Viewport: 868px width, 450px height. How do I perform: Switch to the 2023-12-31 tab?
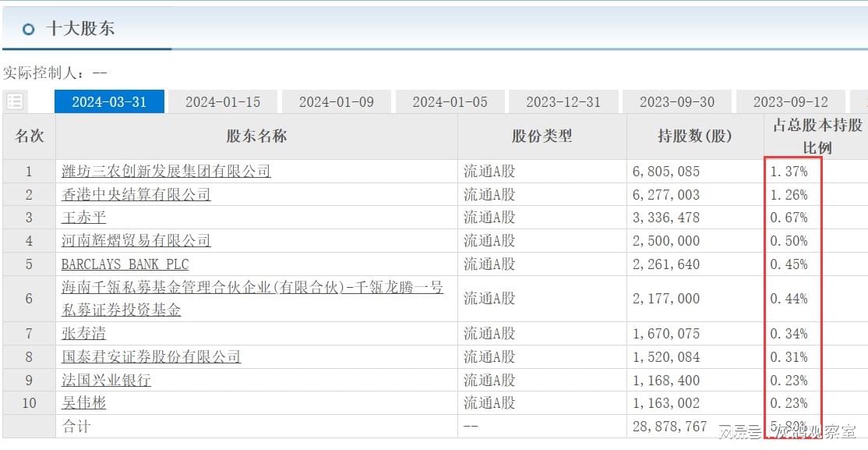click(563, 102)
